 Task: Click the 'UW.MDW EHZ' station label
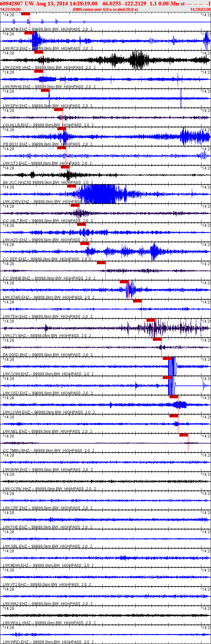point(16,565)
